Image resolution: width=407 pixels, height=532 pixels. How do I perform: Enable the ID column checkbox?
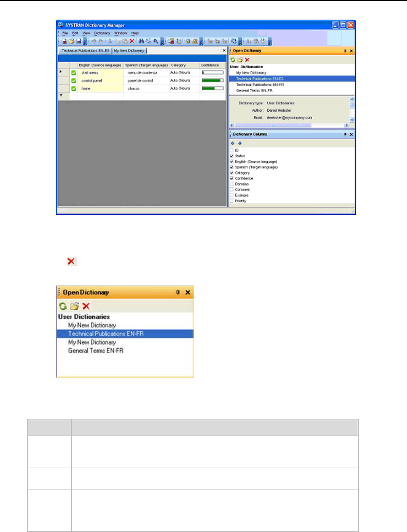(232, 150)
